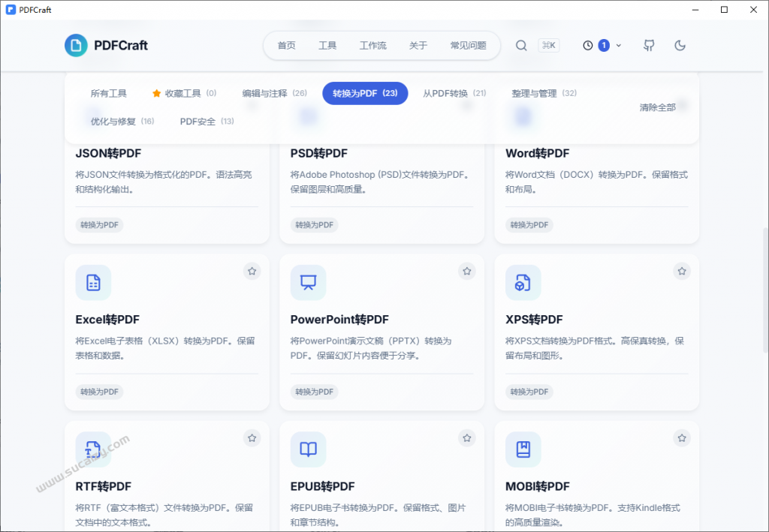
Task: Open the 工作流 navigation item
Action: click(372, 46)
